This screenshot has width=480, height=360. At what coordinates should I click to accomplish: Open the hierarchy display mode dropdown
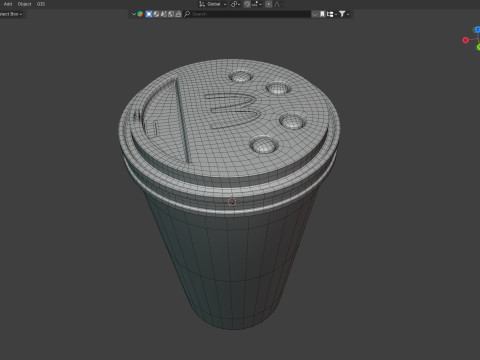pyautogui.click(x=331, y=14)
